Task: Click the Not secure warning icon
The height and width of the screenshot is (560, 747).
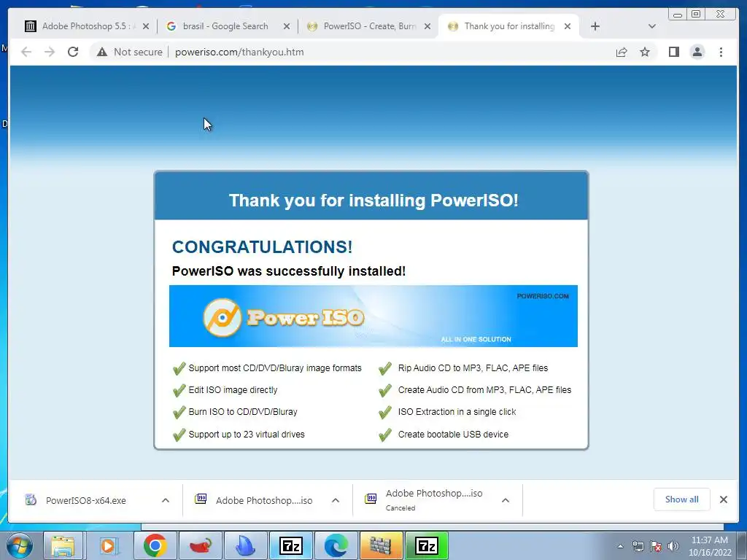Action: pyautogui.click(x=102, y=52)
